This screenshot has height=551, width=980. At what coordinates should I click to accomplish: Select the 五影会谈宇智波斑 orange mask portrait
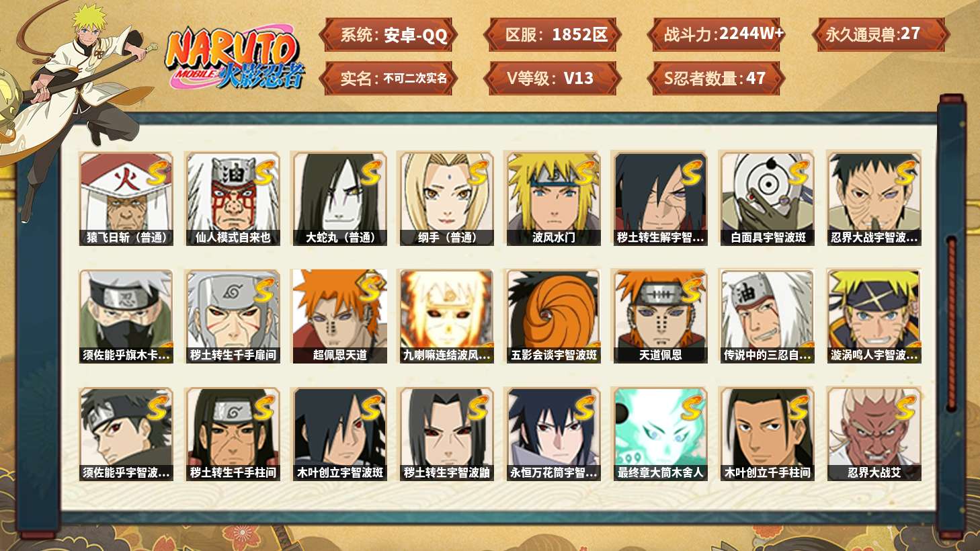pyautogui.click(x=553, y=316)
